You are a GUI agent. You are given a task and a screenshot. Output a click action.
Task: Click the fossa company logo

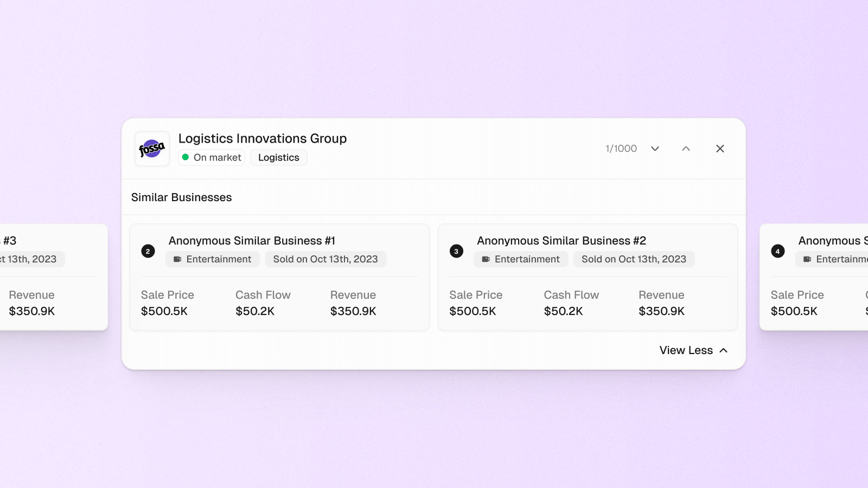(x=152, y=149)
